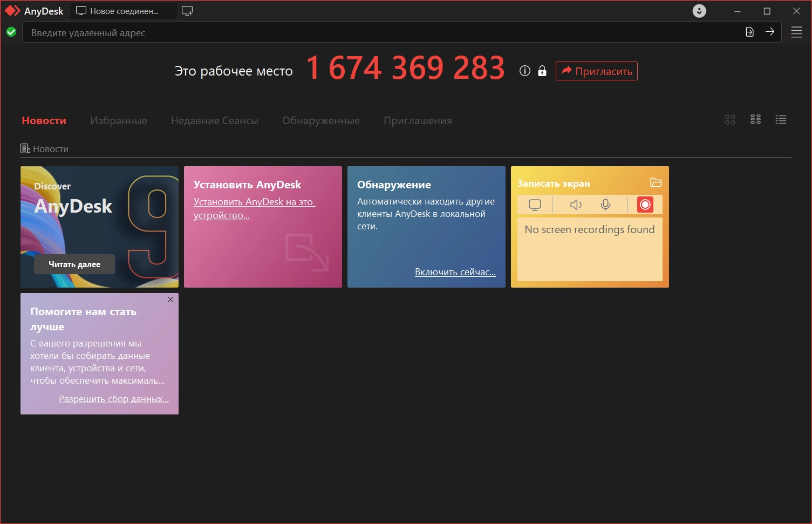The width and height of the screenshot is (812, 524).
Task: Open the recordings folder icon
Action: [656, 183]
